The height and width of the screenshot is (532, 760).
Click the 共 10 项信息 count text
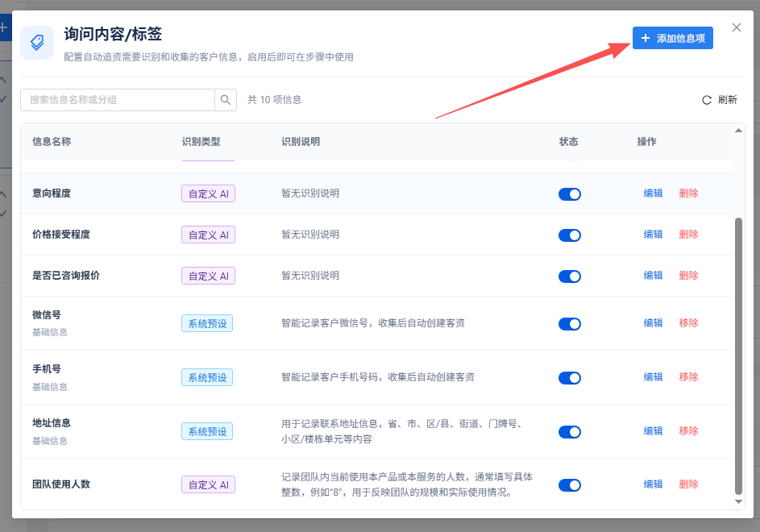[274, 100]
